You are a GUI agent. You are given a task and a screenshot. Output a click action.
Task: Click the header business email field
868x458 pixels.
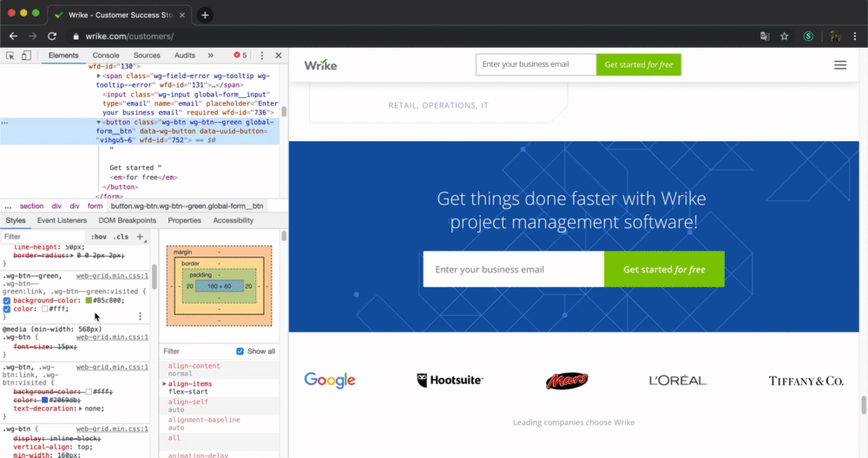(x=536, y=65)
